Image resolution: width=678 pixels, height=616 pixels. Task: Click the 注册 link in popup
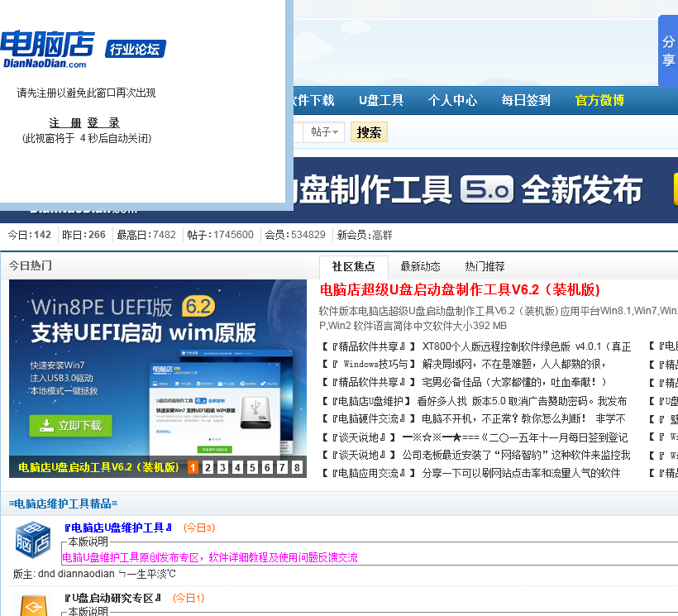[x=65, y=122]
